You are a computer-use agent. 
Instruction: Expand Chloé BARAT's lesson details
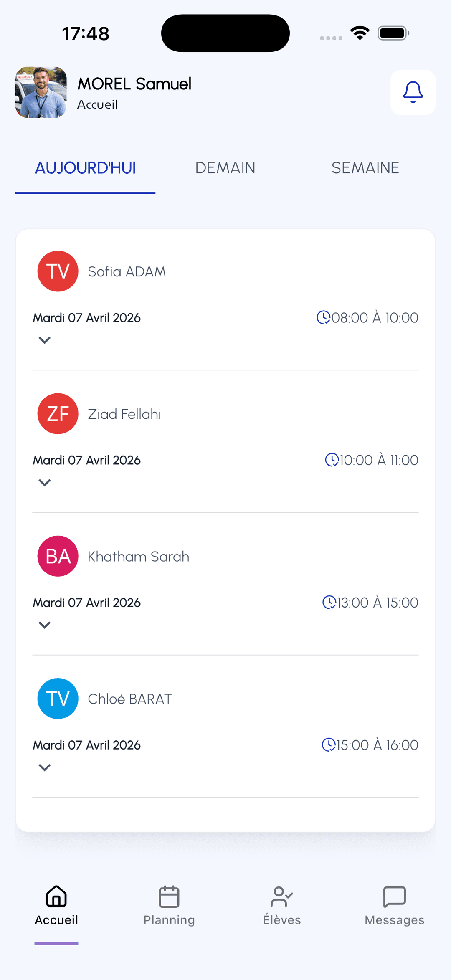[x=45, y=767]
